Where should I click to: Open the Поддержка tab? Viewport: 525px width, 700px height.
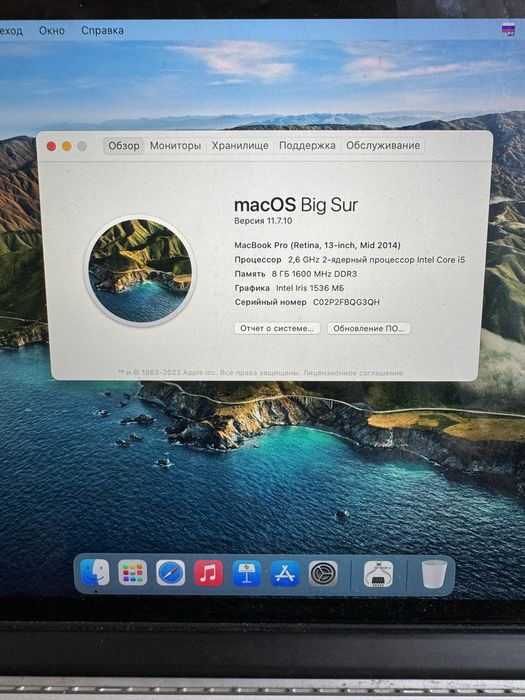[x=307, y=146]
